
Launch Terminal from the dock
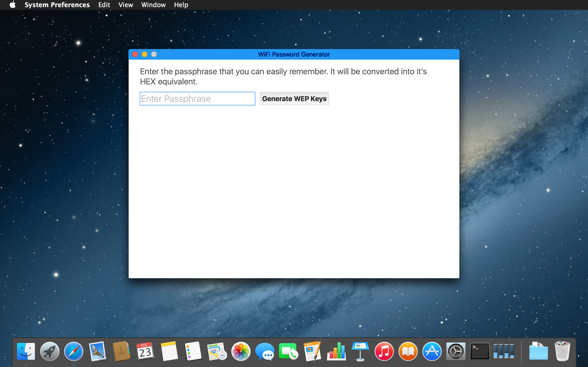[479, 351]
